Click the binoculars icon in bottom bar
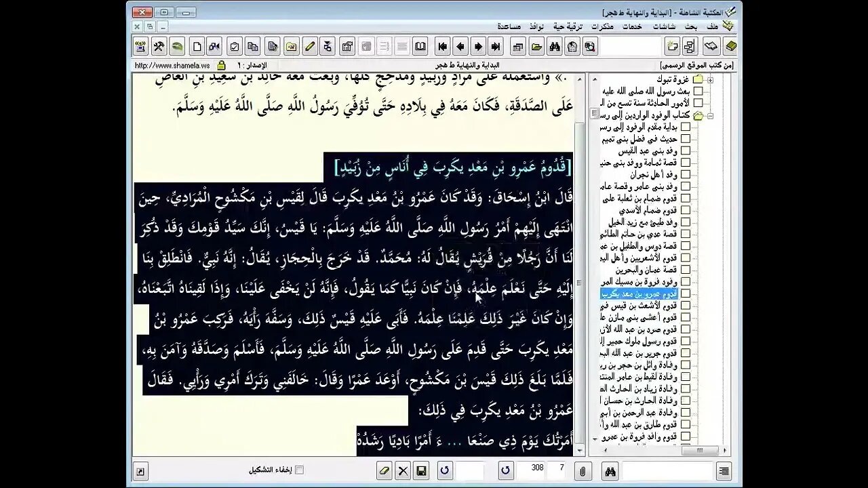Viewport: 868px width, 488px height. click(x=610, y=471)
